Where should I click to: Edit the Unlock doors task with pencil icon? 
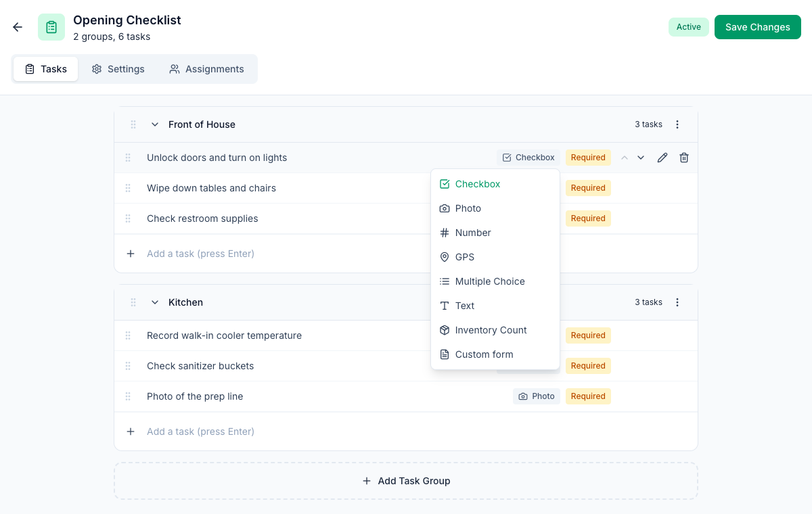tap(662, 158)
